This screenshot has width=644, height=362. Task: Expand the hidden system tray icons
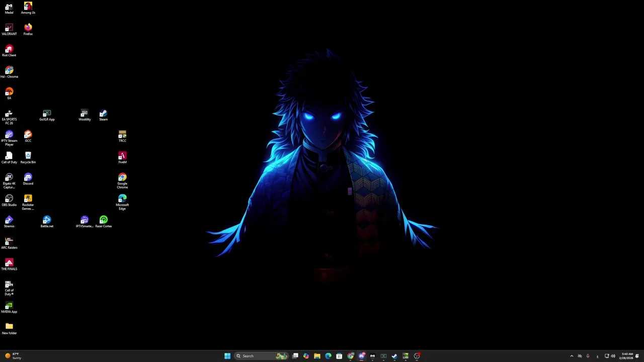pos(572,356)
